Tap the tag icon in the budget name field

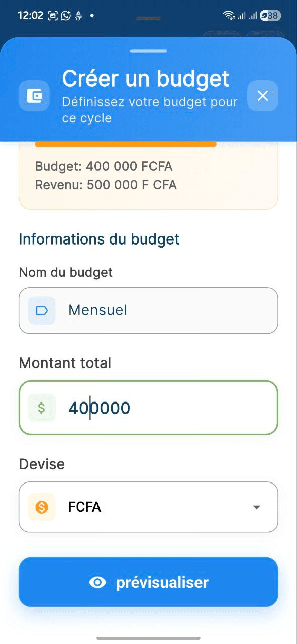[41, 310]
